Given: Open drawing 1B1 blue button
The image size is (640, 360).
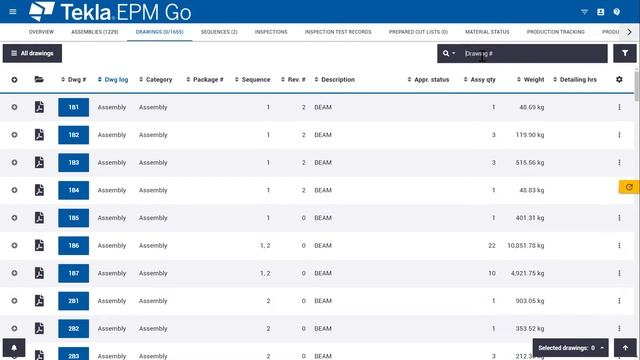Looking at the screenshot, I should [x=73, y=107].
